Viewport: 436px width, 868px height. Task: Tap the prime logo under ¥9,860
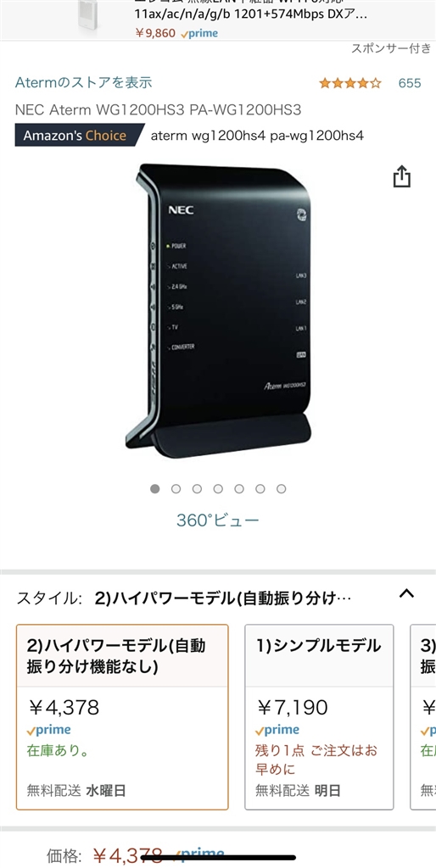coord(198,33)
